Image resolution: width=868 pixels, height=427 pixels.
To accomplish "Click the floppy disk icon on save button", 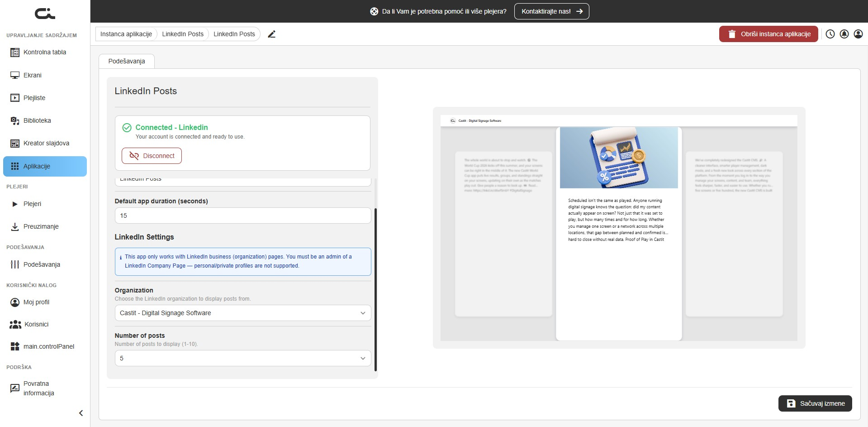I will coord(791,403).
